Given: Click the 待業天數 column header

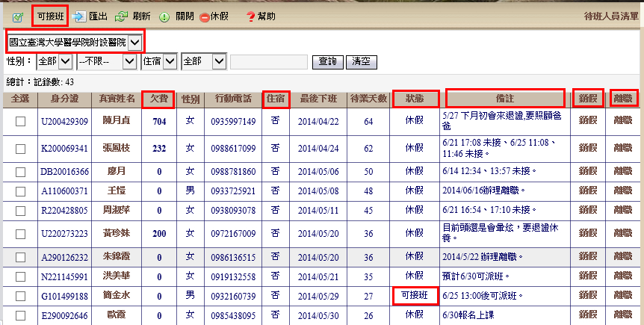Looking at the screenshot, I should pyautogui.click(x=368, y=99).
